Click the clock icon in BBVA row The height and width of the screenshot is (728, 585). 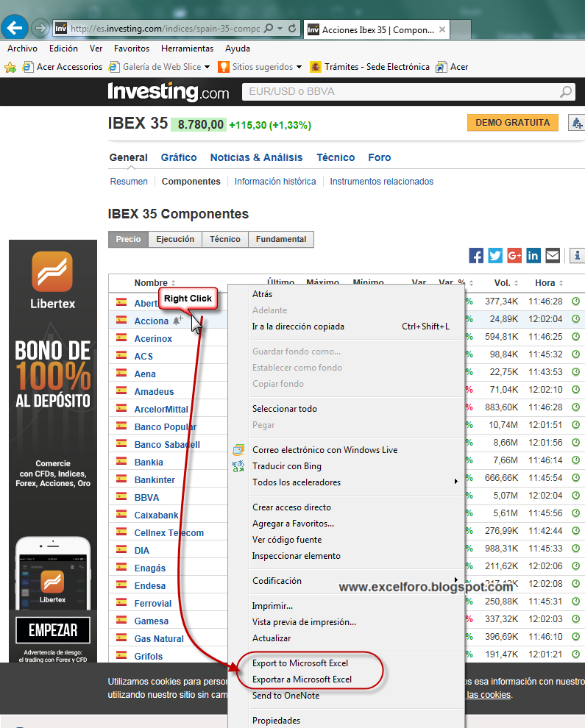(x=575, y=496)
